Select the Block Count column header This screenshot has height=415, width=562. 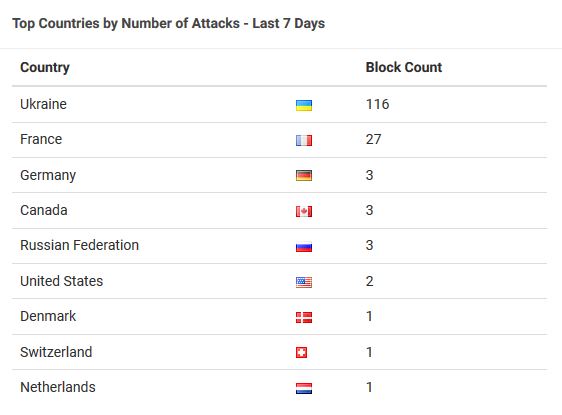point(404,67)
